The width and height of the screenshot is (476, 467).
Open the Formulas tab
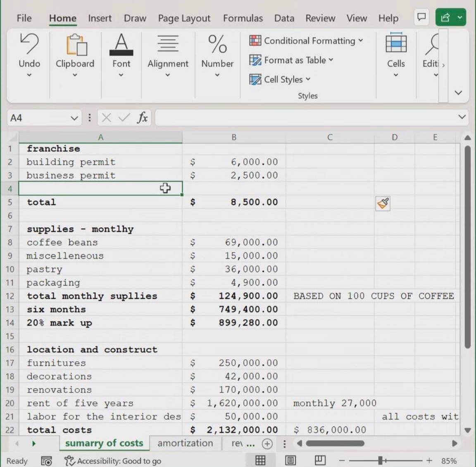pyautogui.click(x=243, y=18)
